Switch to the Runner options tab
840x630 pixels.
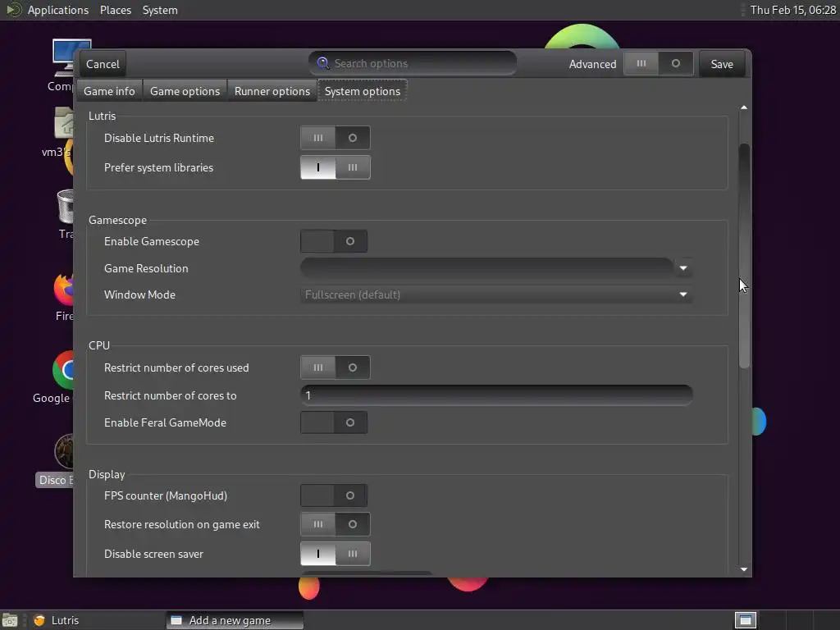(272, 91)
